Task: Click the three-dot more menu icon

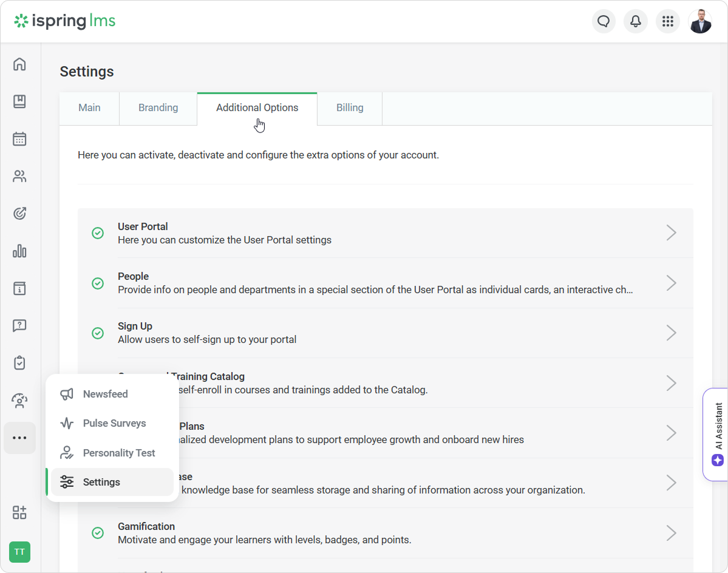Action: (19, 438)
